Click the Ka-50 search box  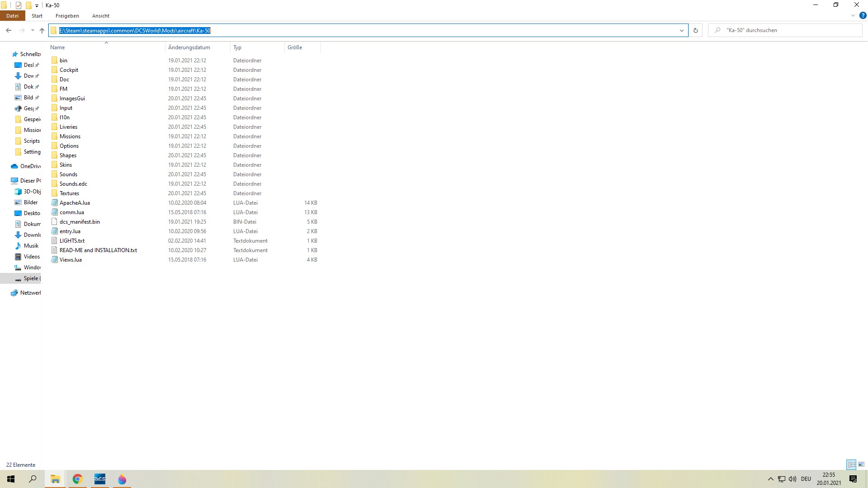tap(785, 30)
